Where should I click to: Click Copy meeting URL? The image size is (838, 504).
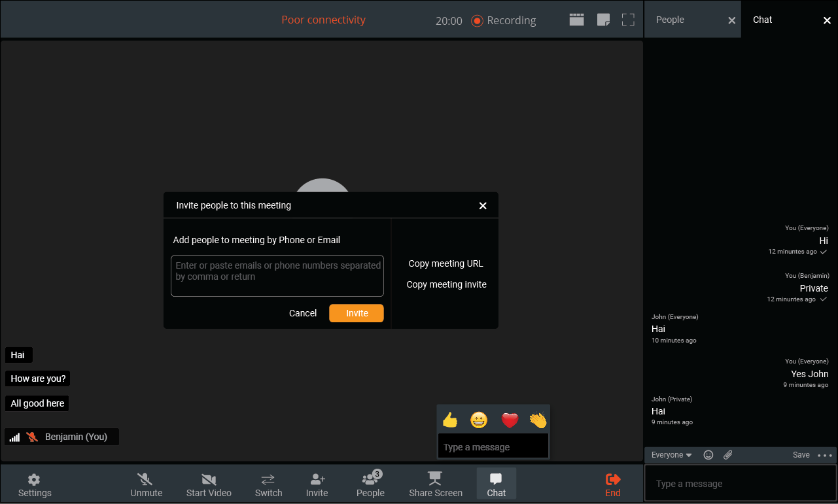[x=445, y=263]
